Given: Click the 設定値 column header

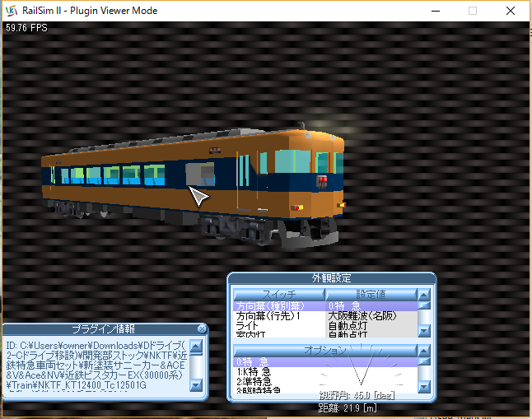Looking at the screenshot, I should coord(371,294).
